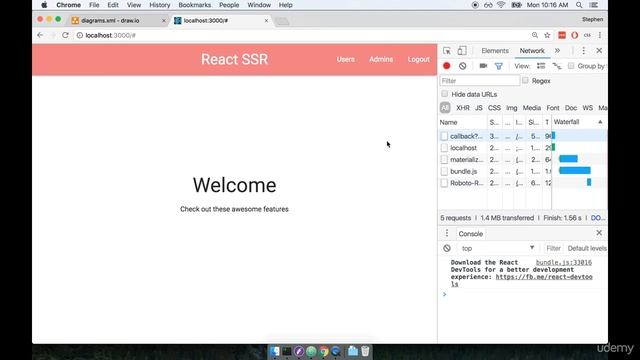The image size is (640, 360).
Task: Reload the localhost page
Action: pos(65,35)
